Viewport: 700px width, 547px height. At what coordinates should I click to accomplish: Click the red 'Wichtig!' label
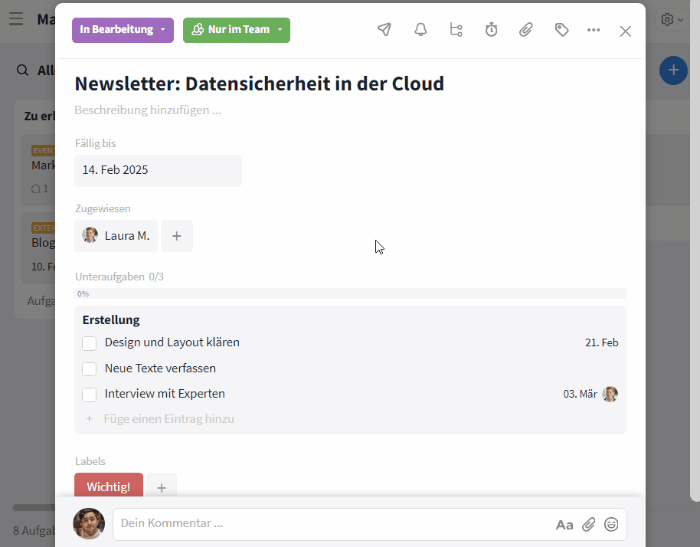(108, 486)
